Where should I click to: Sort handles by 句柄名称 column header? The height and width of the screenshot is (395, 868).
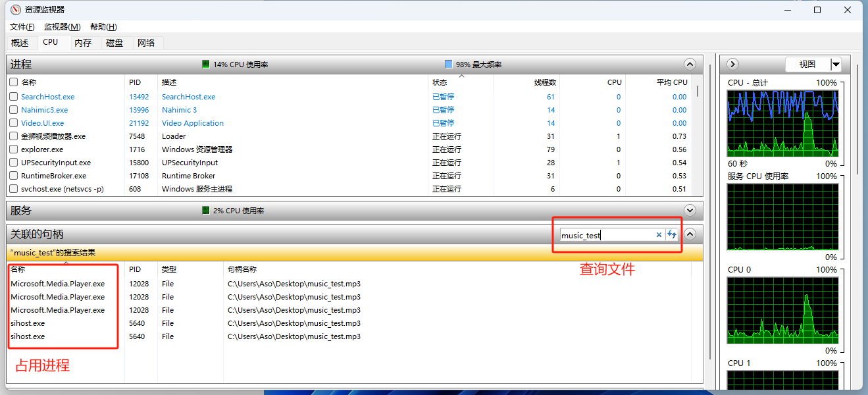click(457, 269)
